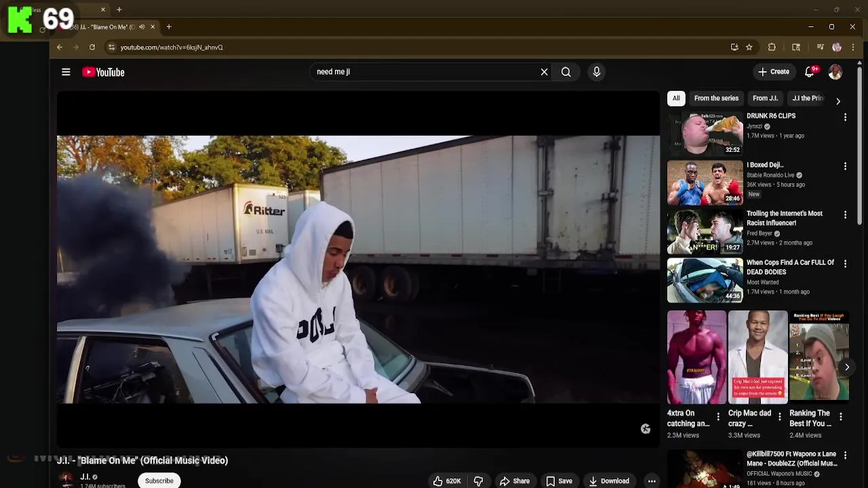Open options for "Ranking The Best" Short

(x=841, y=417)
